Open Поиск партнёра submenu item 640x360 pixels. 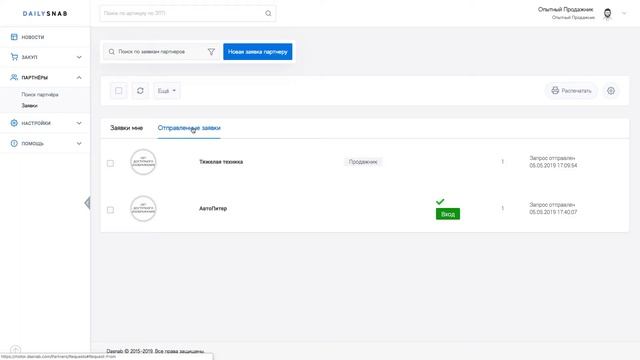(40, 94)
